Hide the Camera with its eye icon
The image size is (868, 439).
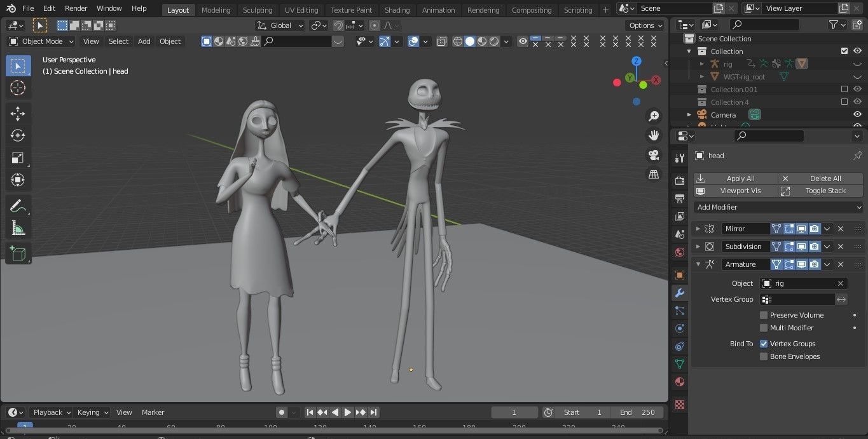coord(857,115)
